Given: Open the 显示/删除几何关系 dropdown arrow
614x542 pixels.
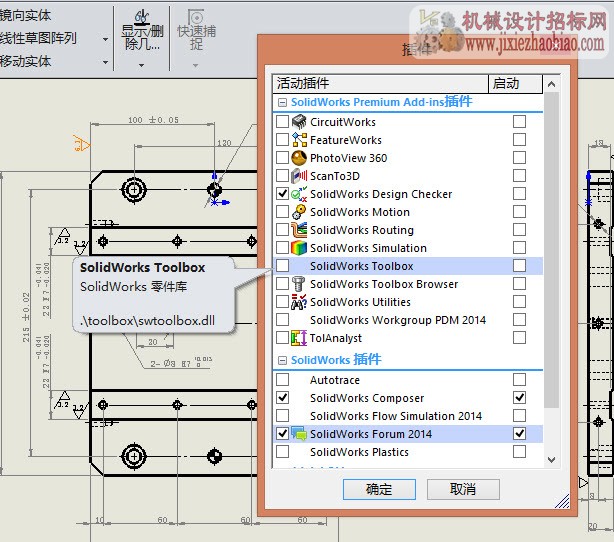Looking at the screenshot, I should [142, 65].
